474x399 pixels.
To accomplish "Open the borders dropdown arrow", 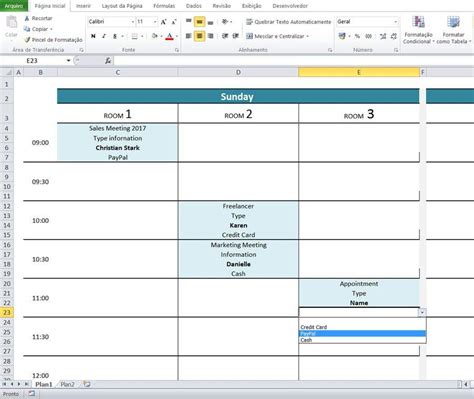I will coord(142,36).
